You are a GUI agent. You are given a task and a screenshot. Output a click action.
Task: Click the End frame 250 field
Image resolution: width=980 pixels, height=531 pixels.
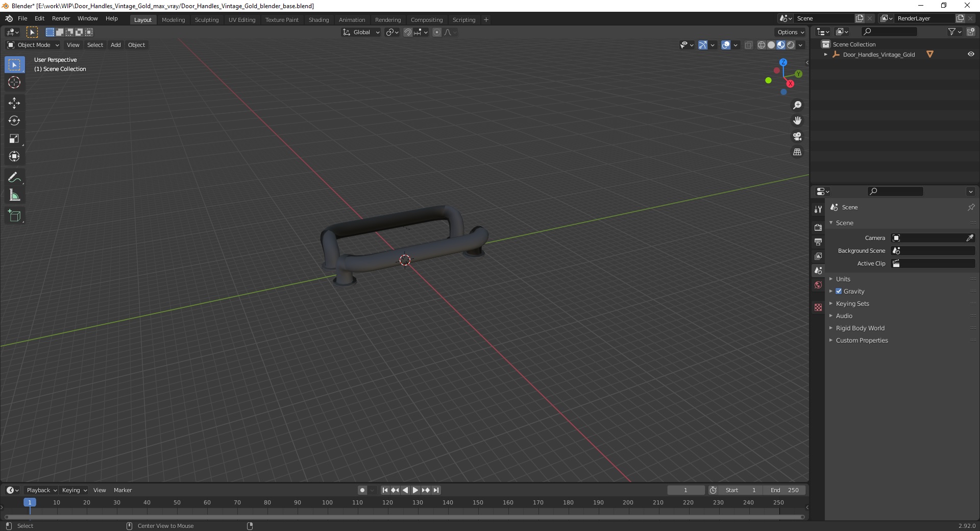[785, 490]
